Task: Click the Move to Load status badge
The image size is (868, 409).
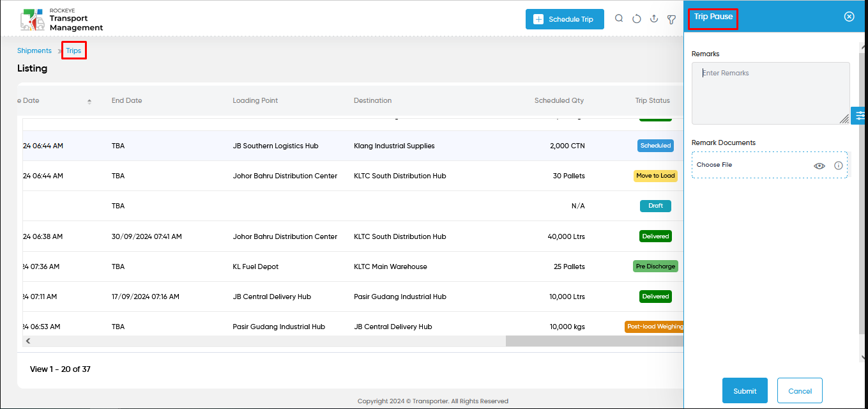Action: [x=655, y=176]
